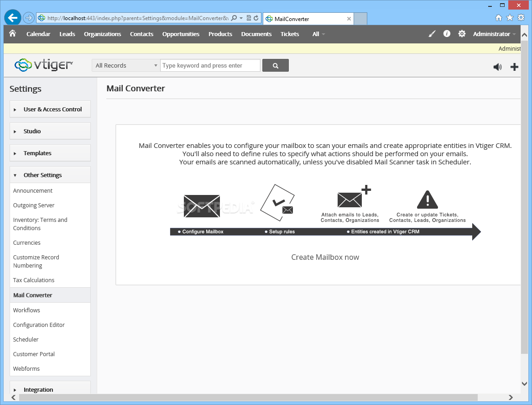Open Tax Calculations settings
Viewport: 532px width, 405px height.
coord(34,280)
